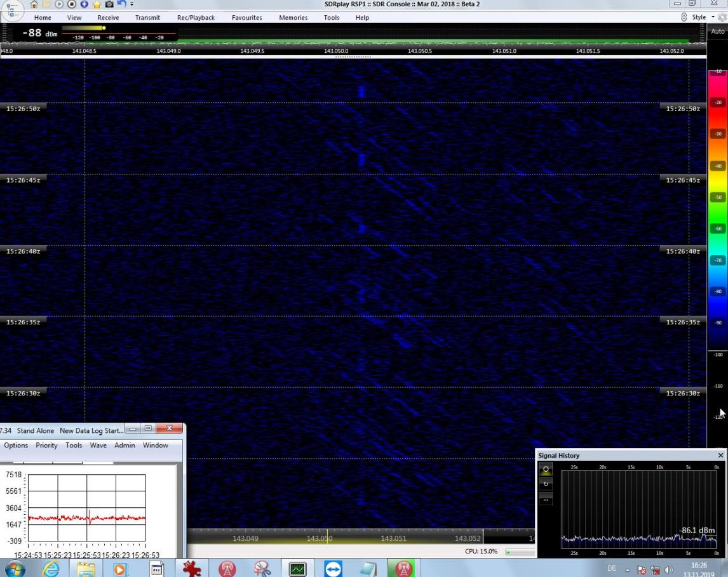728x577 pixels.
Task: Open Wave menu in data log window
Action: click(x=98, y=445)
